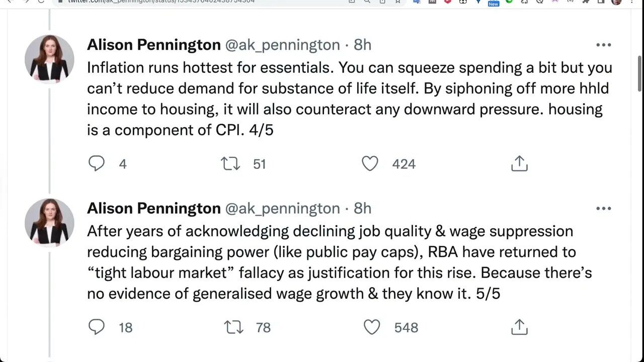
Task: Share the 4/5 tweet
Action: click(519, 164)
